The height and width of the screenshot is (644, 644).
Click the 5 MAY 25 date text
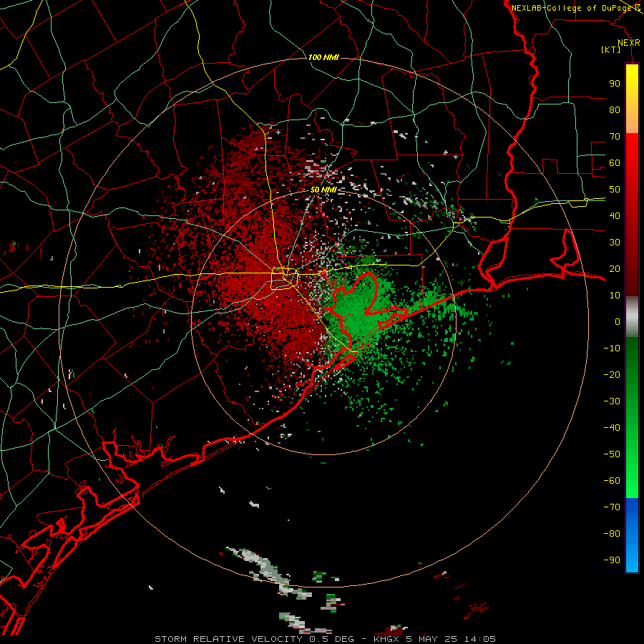(x=431, y=639)
